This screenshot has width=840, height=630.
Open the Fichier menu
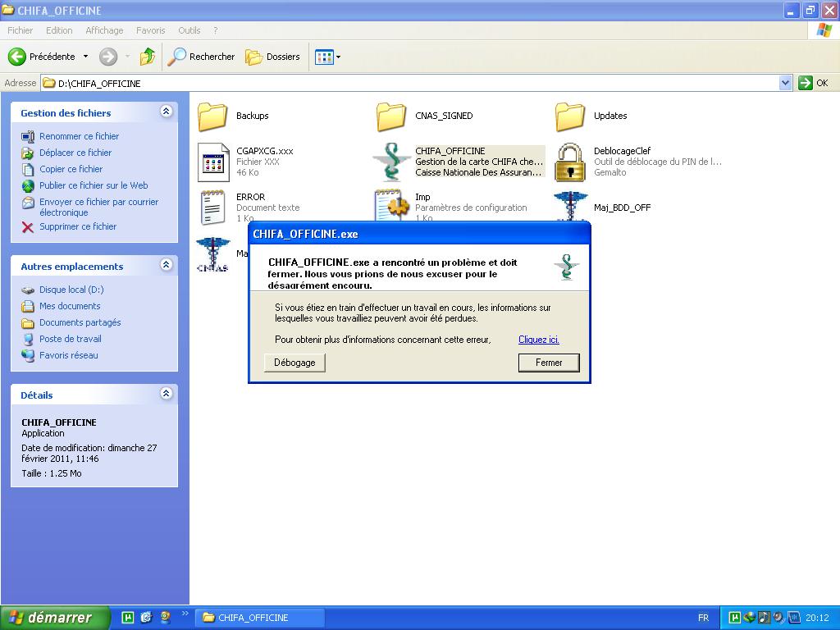pyautogui.click(x=20, y=30)
